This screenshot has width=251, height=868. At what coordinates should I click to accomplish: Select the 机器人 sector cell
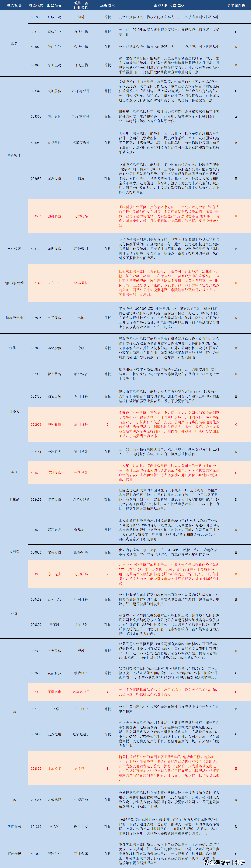click(x=14, y=412)
